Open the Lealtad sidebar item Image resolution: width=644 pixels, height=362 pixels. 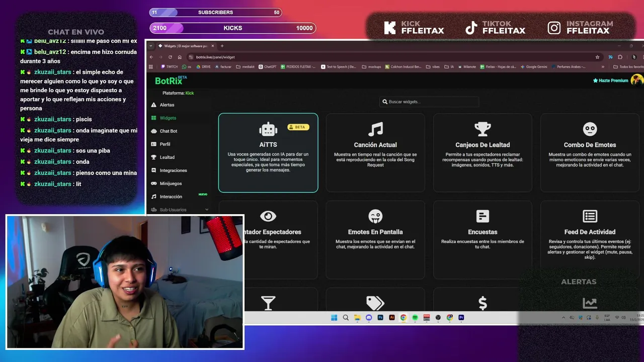point(167,157)
